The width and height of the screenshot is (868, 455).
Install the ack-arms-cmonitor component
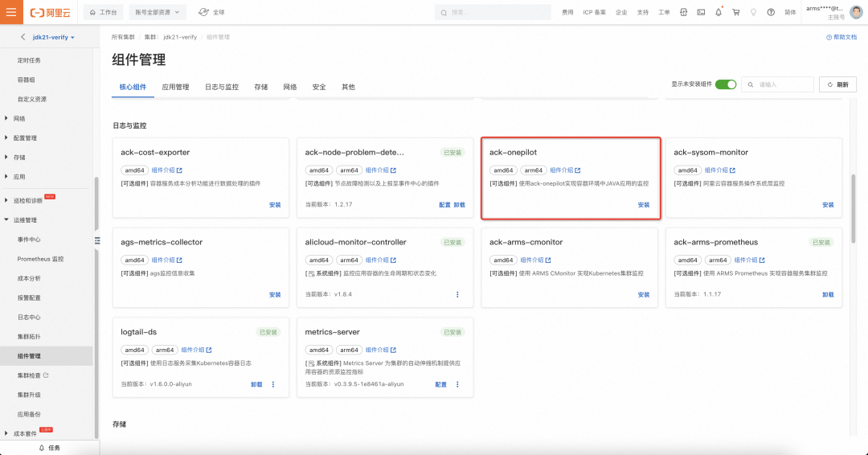click(x=643, y=294)
